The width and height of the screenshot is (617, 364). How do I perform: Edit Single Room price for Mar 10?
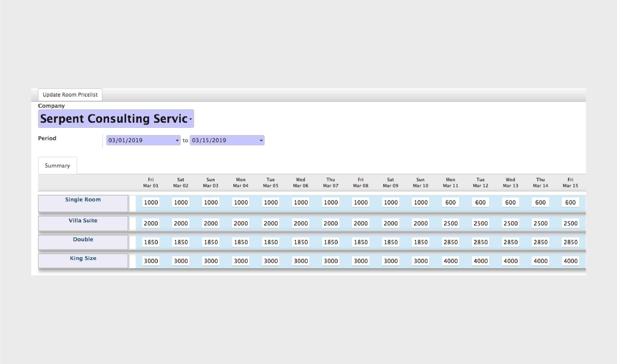point(420,202)
